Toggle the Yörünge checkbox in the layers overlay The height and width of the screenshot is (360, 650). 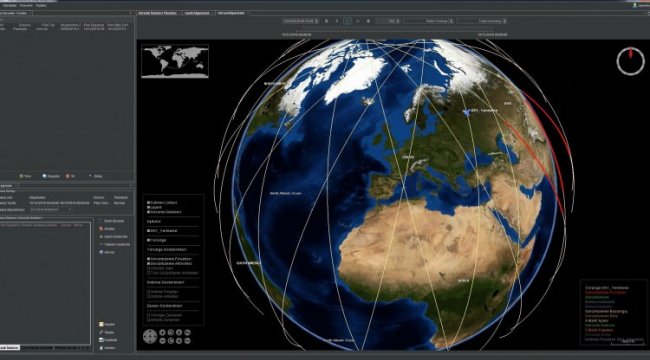coord(149,240)
